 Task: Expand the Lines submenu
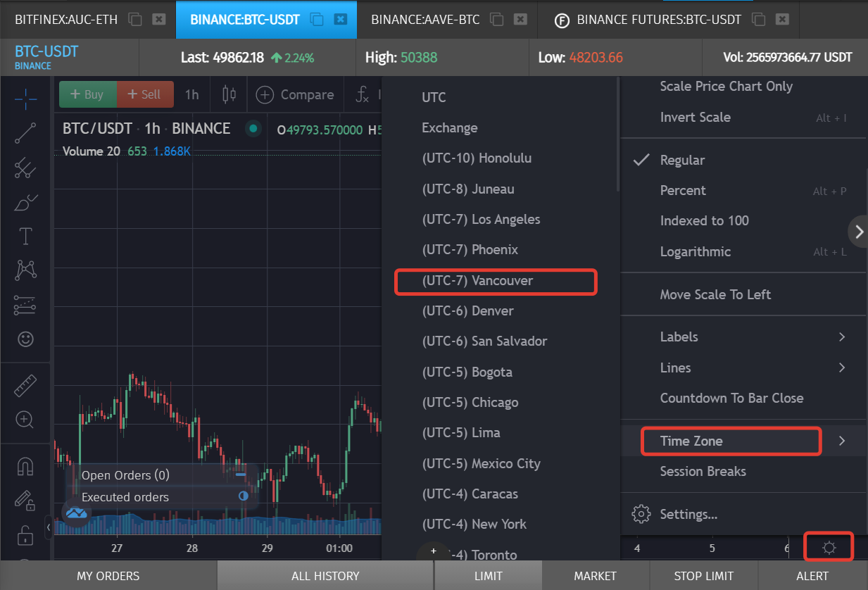(743, 368)
